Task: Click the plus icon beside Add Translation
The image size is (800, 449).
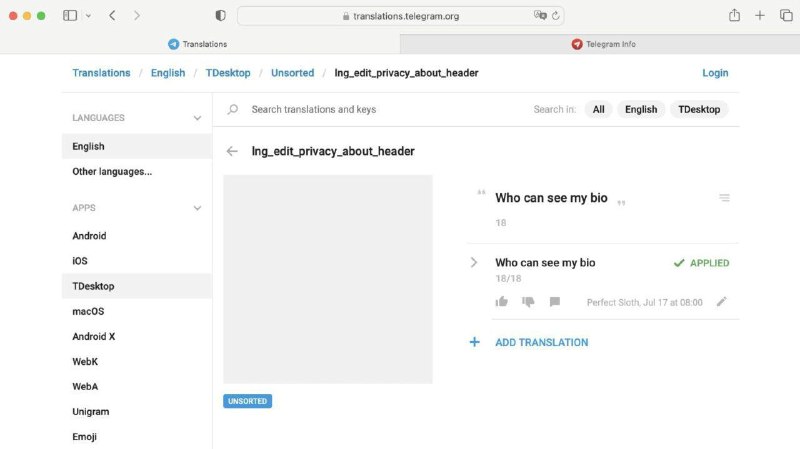Action: (x=474, y=342)
